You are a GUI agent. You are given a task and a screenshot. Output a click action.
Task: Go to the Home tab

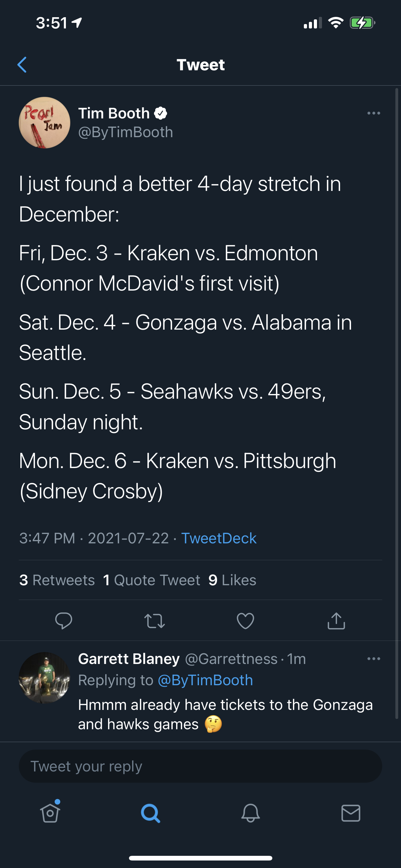pyautogui.click(x=50, y=813)
